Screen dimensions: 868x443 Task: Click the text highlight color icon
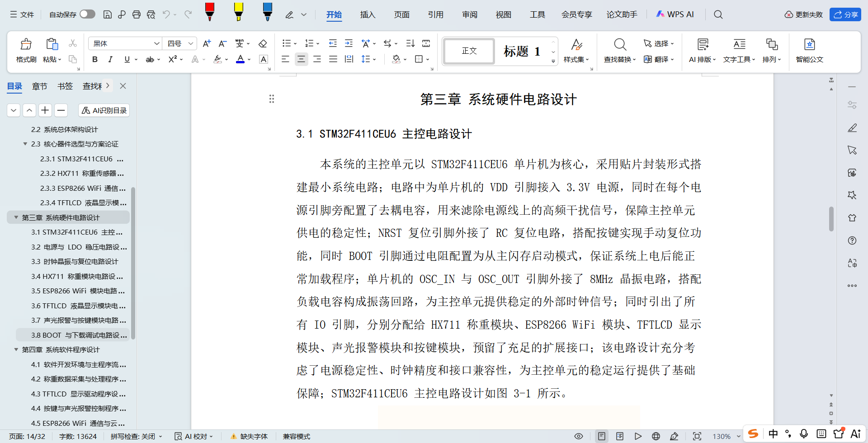[217, 59]
